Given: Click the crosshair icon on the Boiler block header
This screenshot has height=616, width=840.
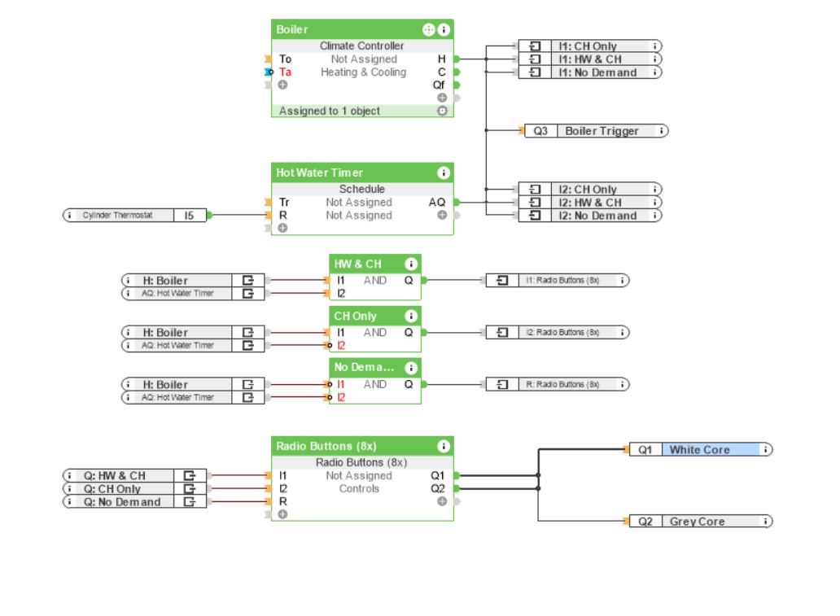Looking at the screenshot, I should pos(428,30).
